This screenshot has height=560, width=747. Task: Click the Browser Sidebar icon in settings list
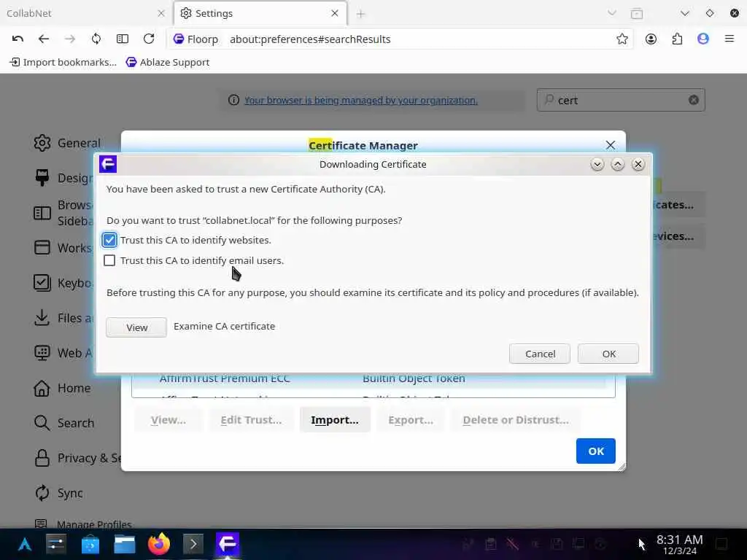[x=42, y=213]
